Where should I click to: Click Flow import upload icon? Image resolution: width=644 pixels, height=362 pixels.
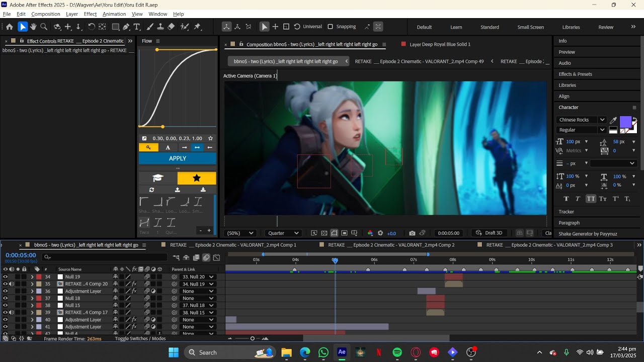point(178,190)
